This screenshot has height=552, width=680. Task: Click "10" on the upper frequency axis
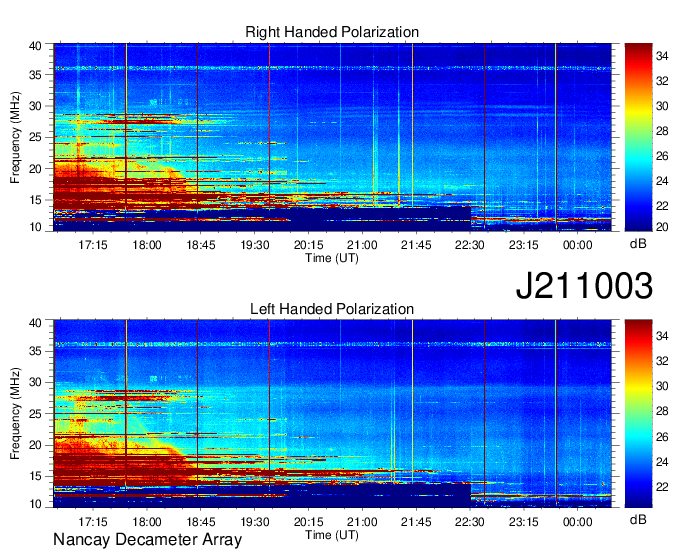35,227
